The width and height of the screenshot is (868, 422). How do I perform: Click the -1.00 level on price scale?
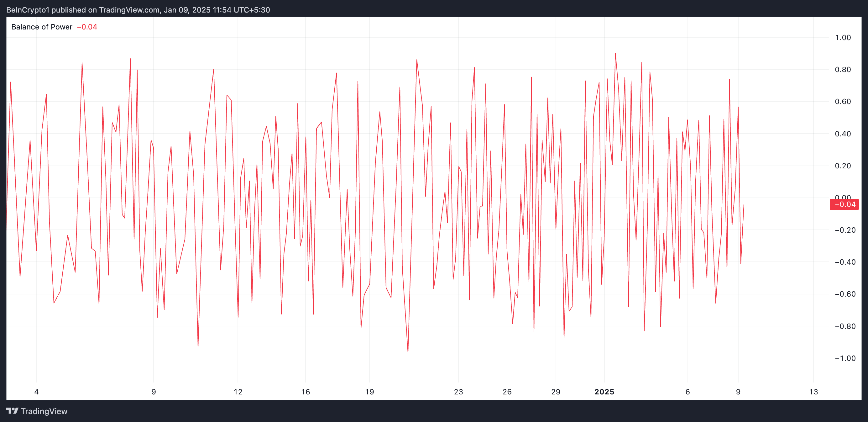[x=845, y=358]
